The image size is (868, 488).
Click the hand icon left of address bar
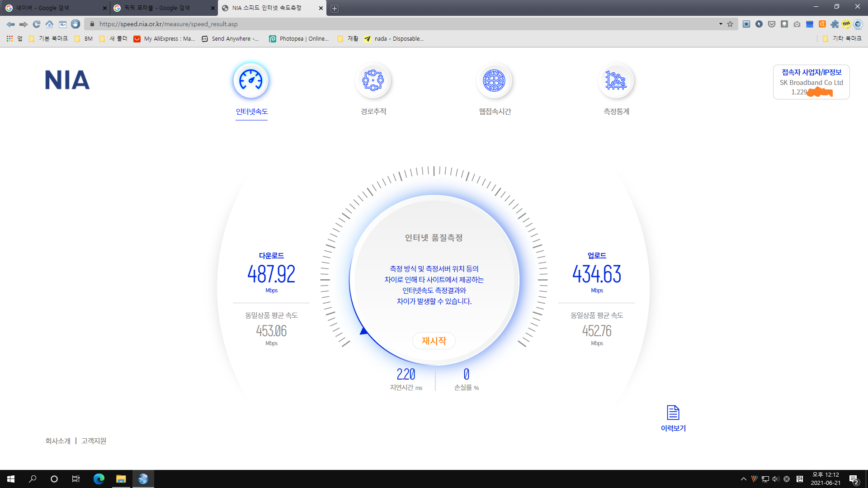point(75,24)
